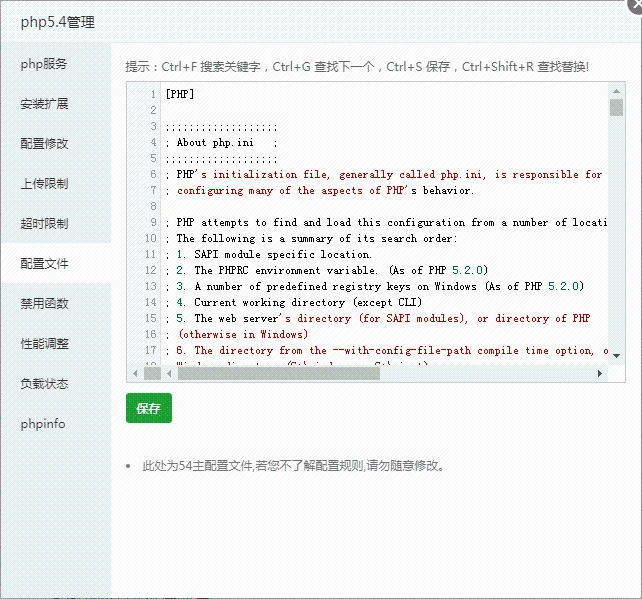Image resolution: width=642 pixels, height=599 pixels.
Task: Click 'configuring many of the aspects' line
Action: pos(320,190)
